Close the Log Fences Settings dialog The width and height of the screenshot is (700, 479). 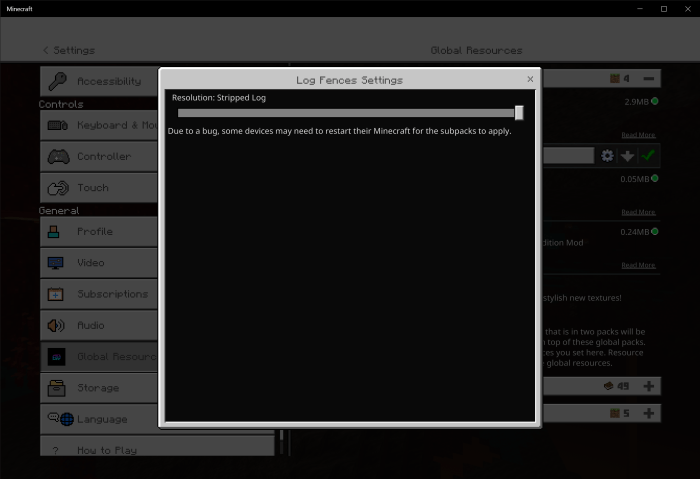(x=530, y=79)
